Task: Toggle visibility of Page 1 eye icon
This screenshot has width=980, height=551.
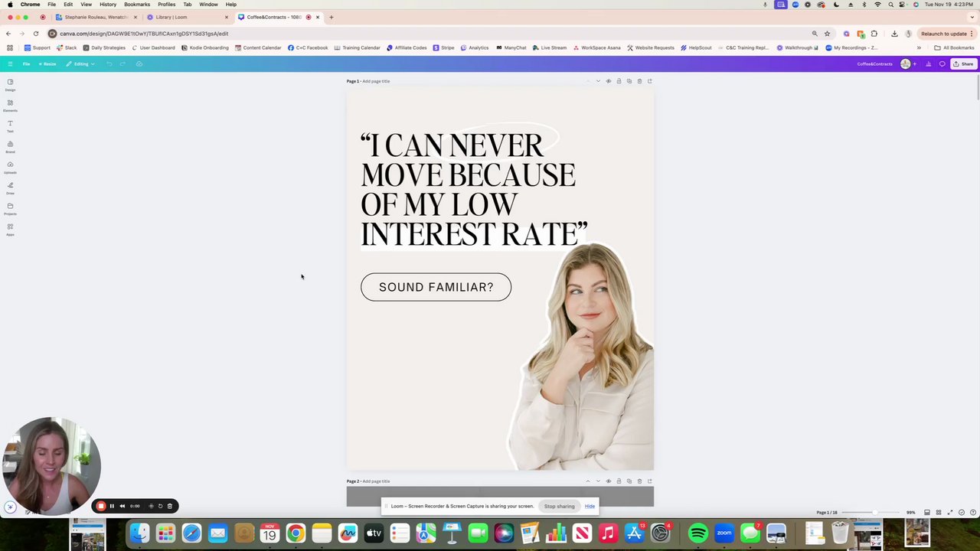Action: [609, 81]
